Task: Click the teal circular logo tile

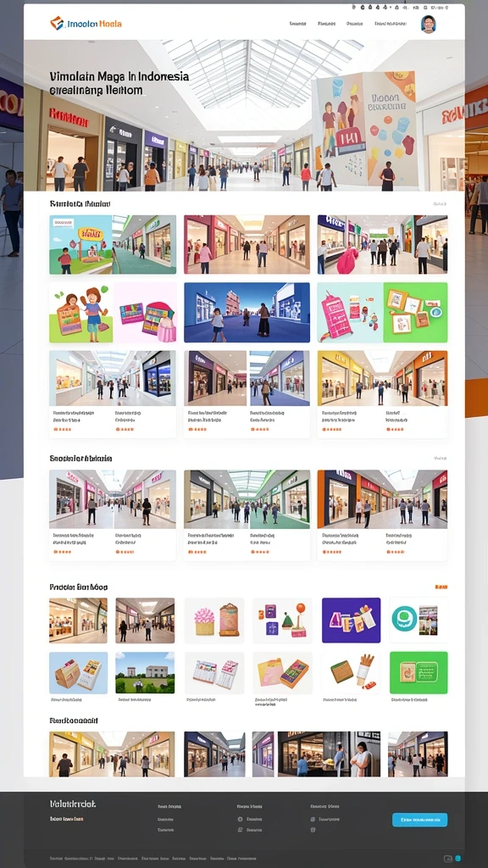Action: point(419,620)
